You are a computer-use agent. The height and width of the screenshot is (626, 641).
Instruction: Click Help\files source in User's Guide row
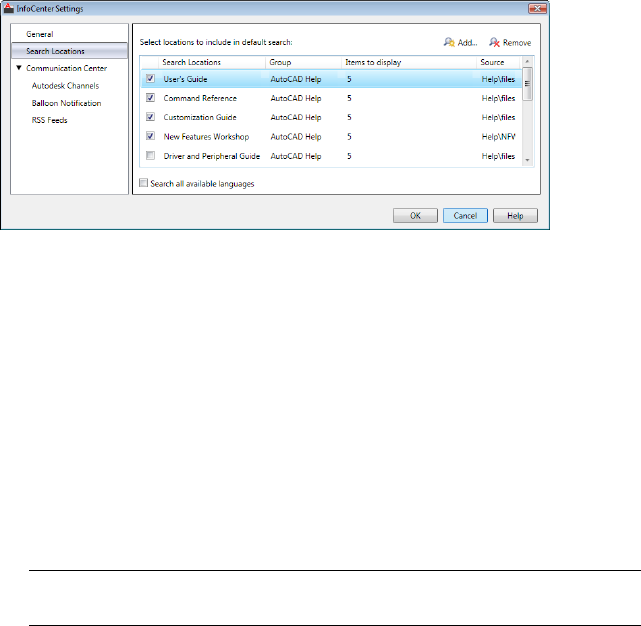tap(498, 79)
